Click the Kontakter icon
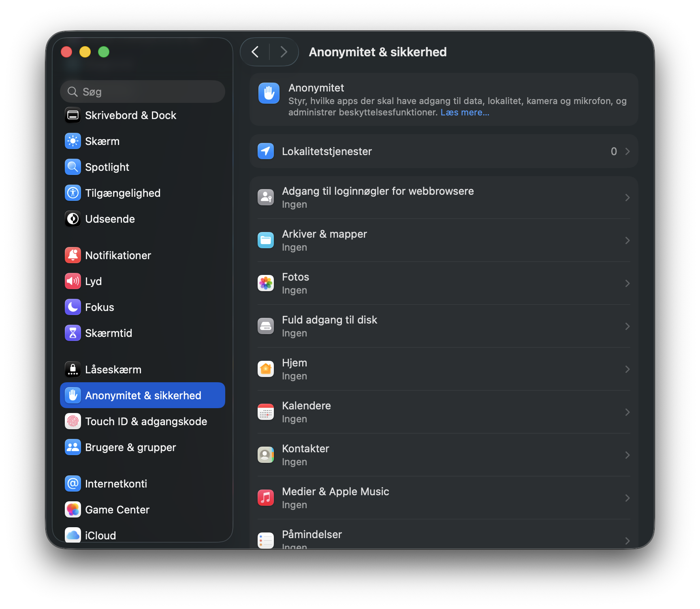The width and height of the screenshot is (700, 609). [266, 455]
